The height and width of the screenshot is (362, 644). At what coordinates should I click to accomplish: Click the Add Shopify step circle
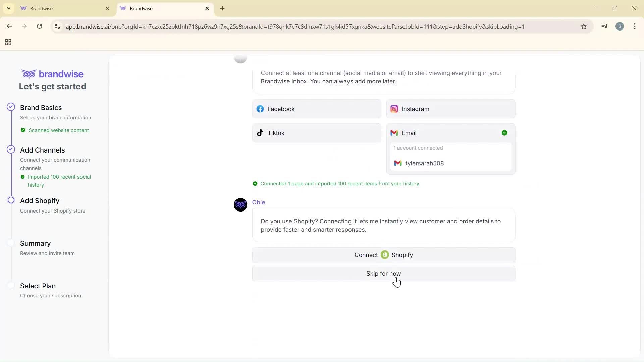[11, 200]
